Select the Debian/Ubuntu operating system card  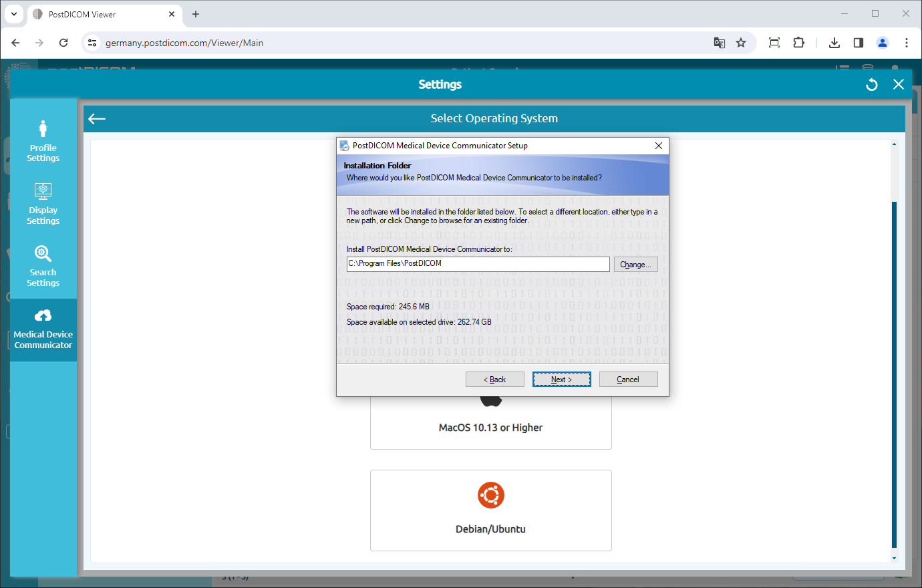(490, 510)
